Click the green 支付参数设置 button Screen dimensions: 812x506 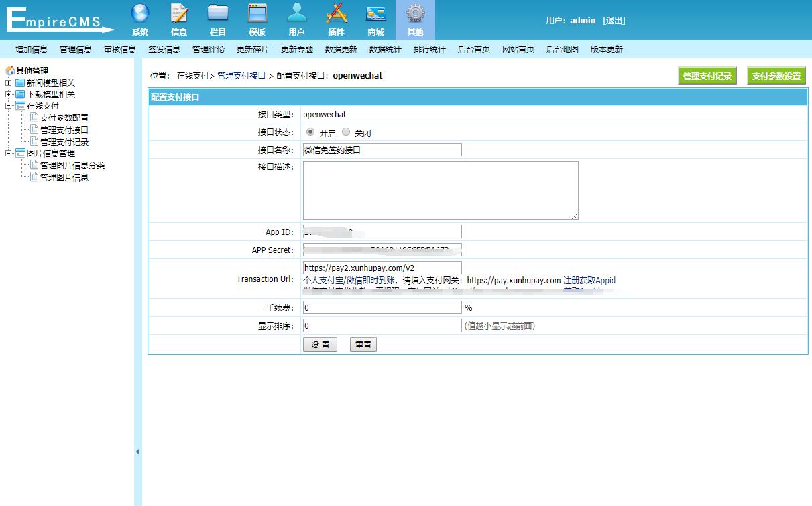click(x=776, y=76)
